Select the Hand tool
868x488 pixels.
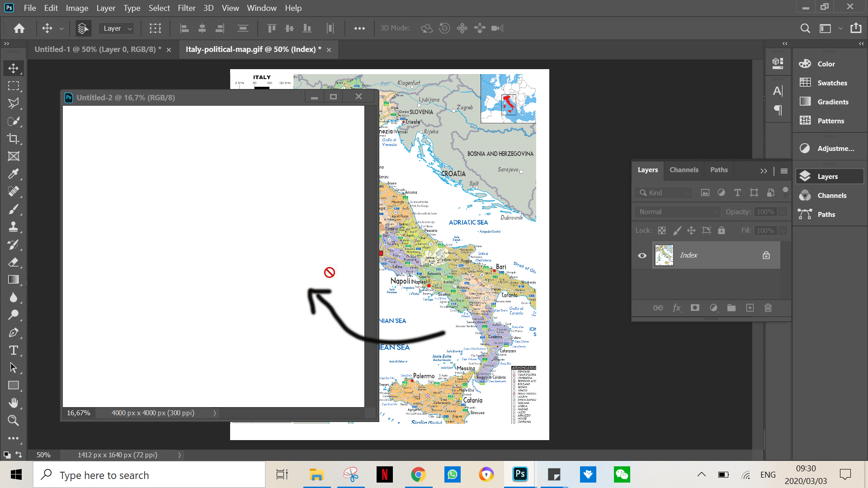pos(14,403)
